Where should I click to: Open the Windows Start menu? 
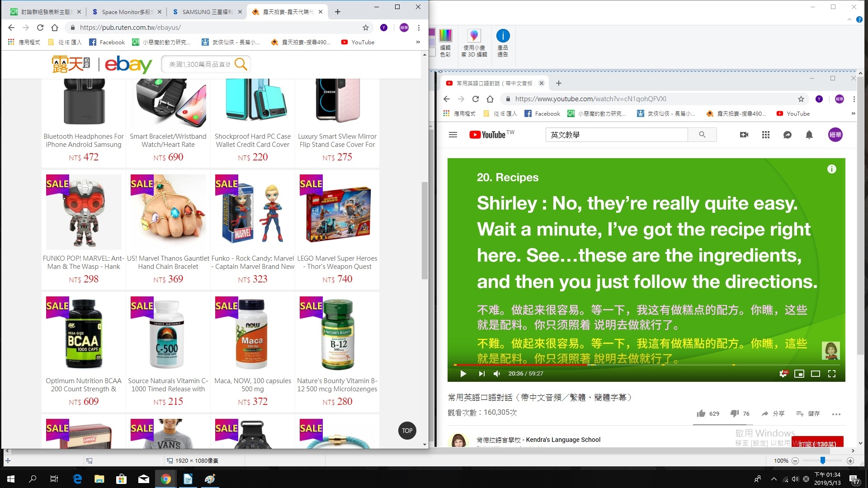click(x=11, y=479)
